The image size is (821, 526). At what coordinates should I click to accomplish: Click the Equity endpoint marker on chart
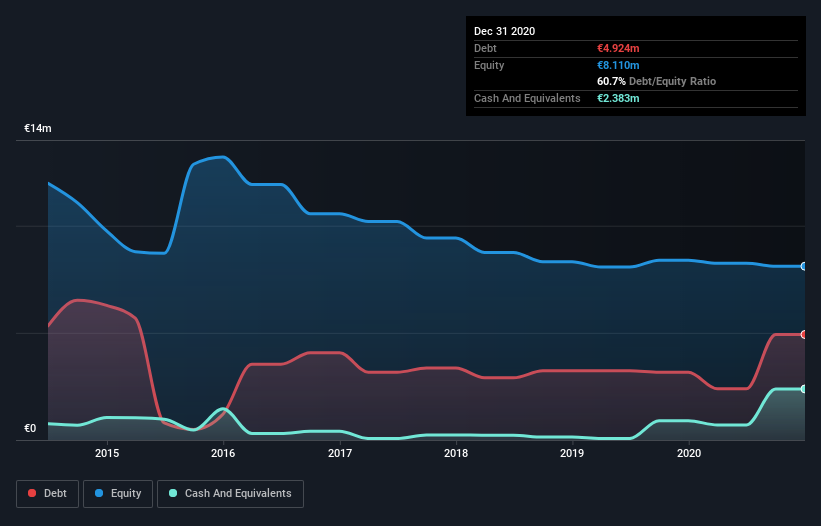pos(804,266)
